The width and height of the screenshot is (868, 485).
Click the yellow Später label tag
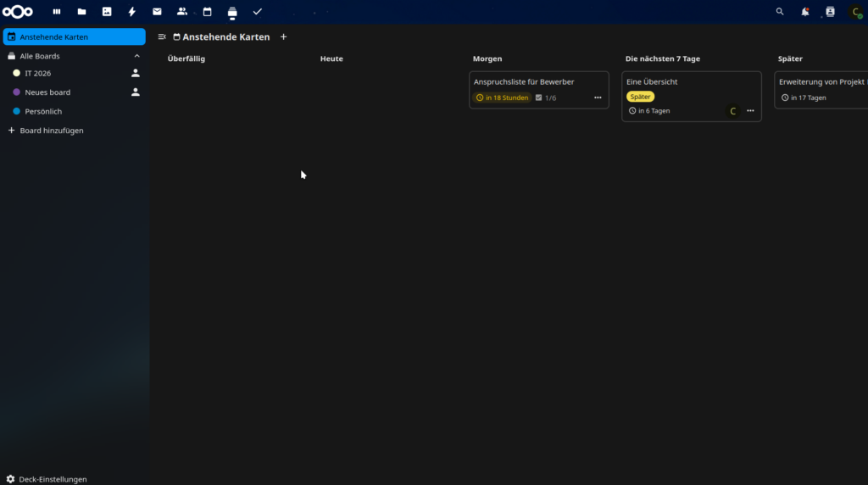click(x=640, y=97)
